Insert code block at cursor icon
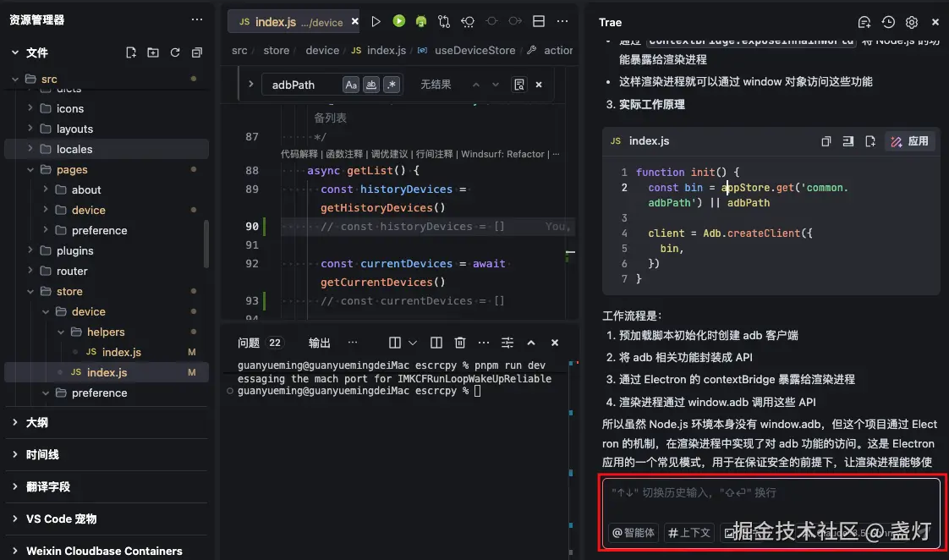This screenshot has height=560, width=949. tap(848, 141)
